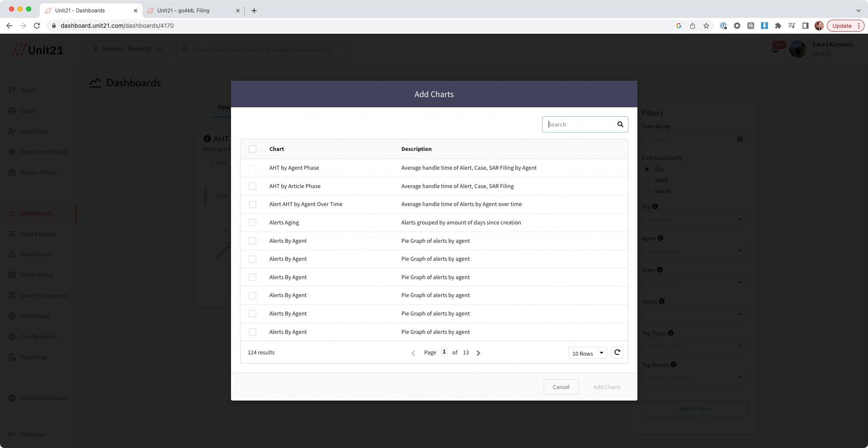Open User Management in the sidebar
868x448 pixels.
(44, 295)
